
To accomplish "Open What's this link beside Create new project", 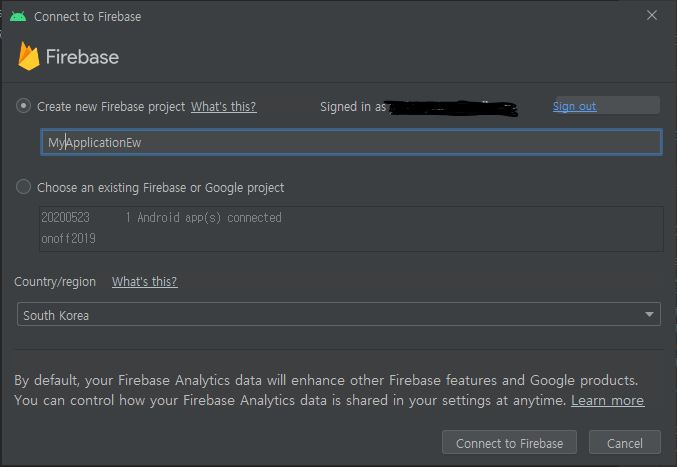I will 224,107.
